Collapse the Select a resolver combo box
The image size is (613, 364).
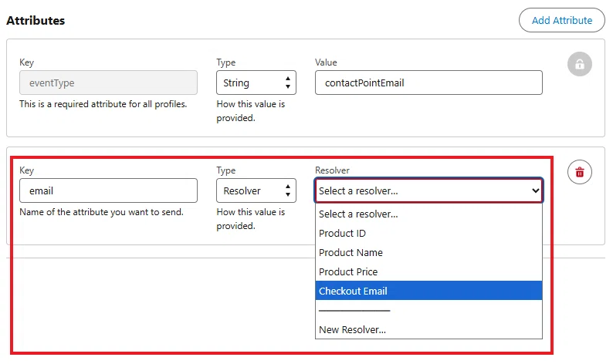(x=428, y=190)
